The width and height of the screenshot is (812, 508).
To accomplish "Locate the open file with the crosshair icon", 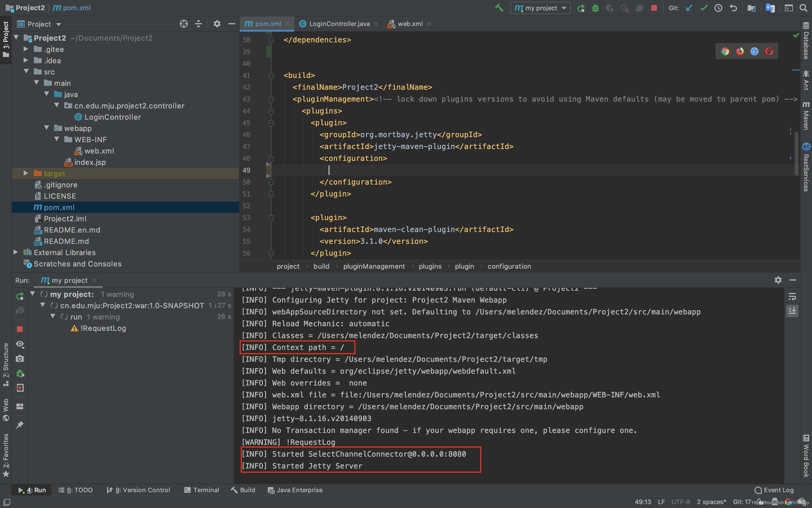I will click(x=184, y=24).
